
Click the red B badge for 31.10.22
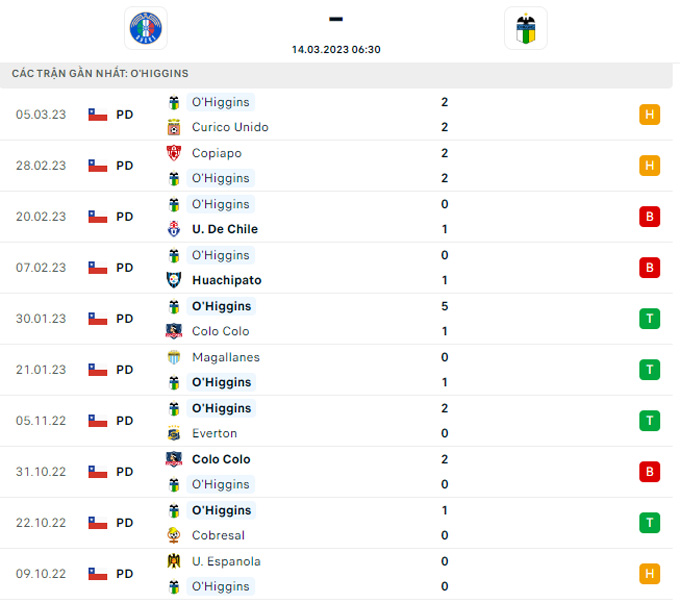pos(650,471)
